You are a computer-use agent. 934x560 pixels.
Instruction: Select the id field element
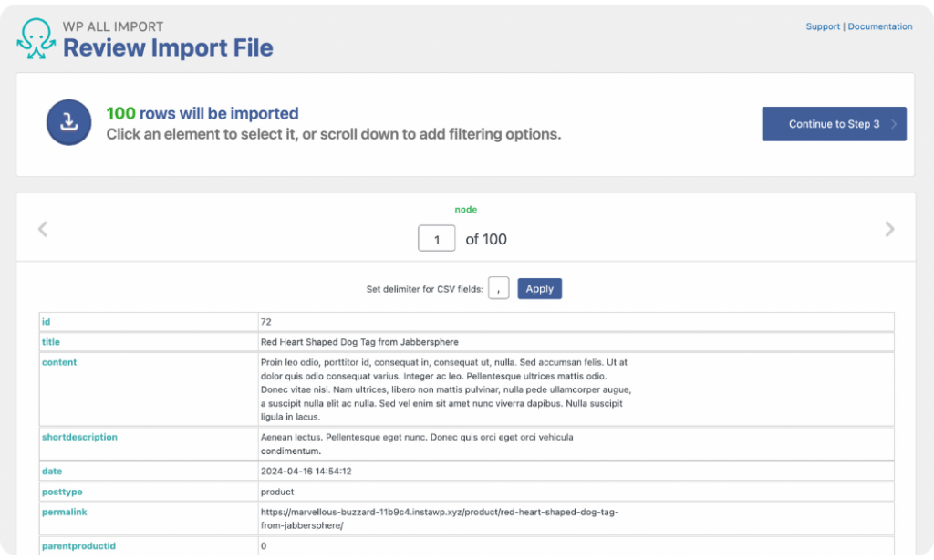pos(44,321)
